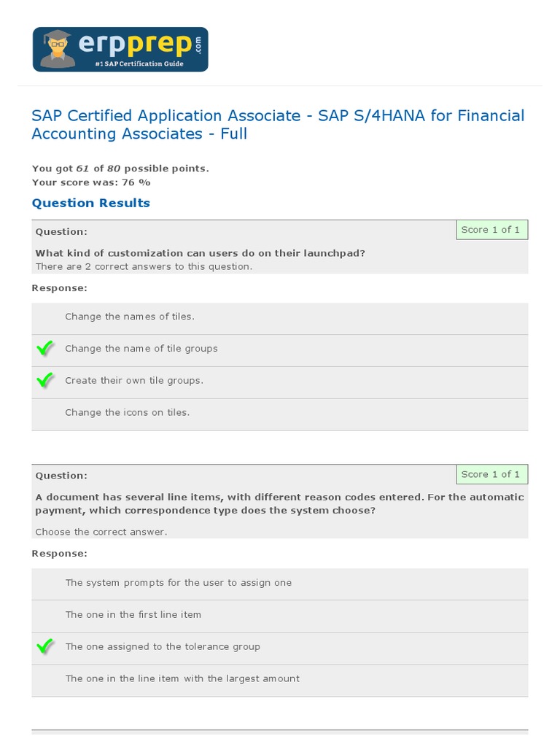Image resolution: width=560 pixels, height=747 pixels.
Task: Pick 'The one in the line item with the largest amount'
Action: coord(182,679)
